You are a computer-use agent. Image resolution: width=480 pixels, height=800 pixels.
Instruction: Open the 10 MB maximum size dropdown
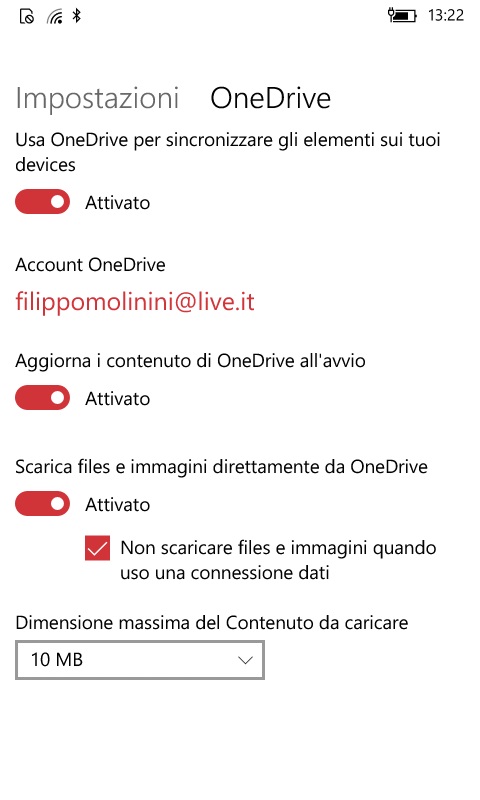tap(140, 660)
